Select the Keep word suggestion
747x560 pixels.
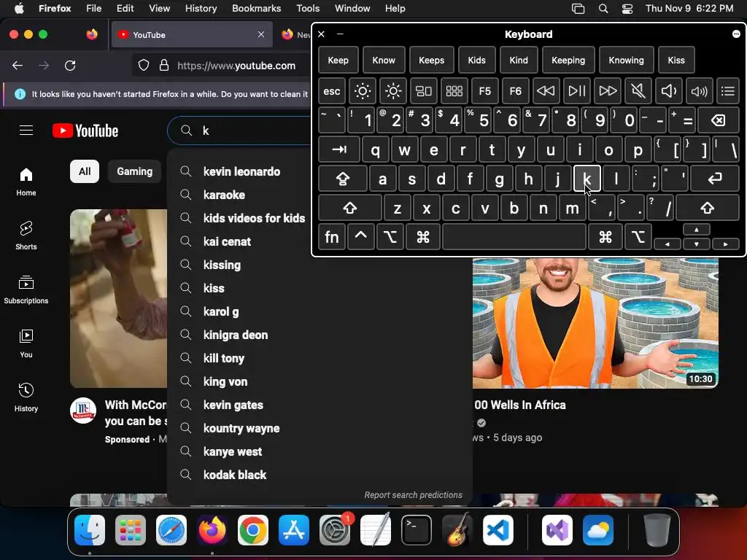point(338,60)
